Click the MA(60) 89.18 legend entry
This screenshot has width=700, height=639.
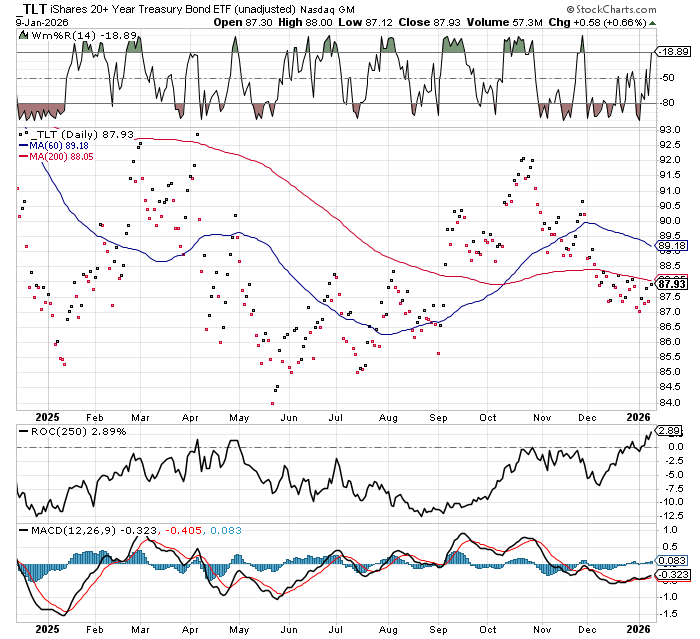pyautogui.click(x=48, y=145)
